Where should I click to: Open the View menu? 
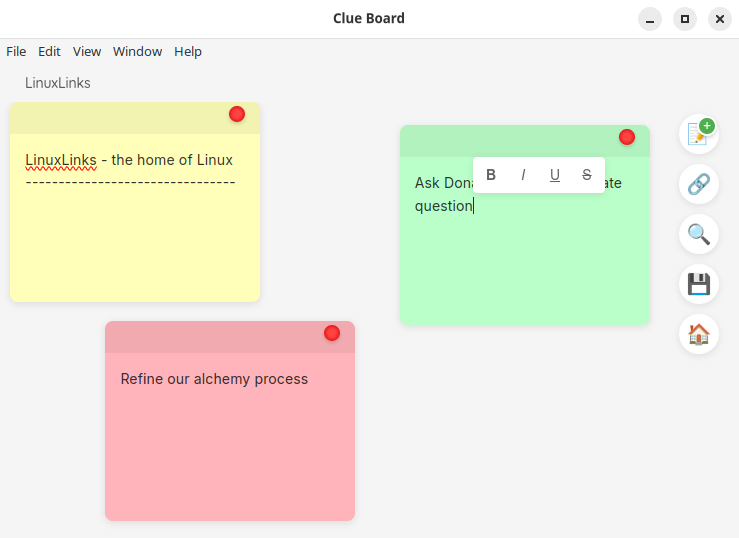[x=87, y=51]
